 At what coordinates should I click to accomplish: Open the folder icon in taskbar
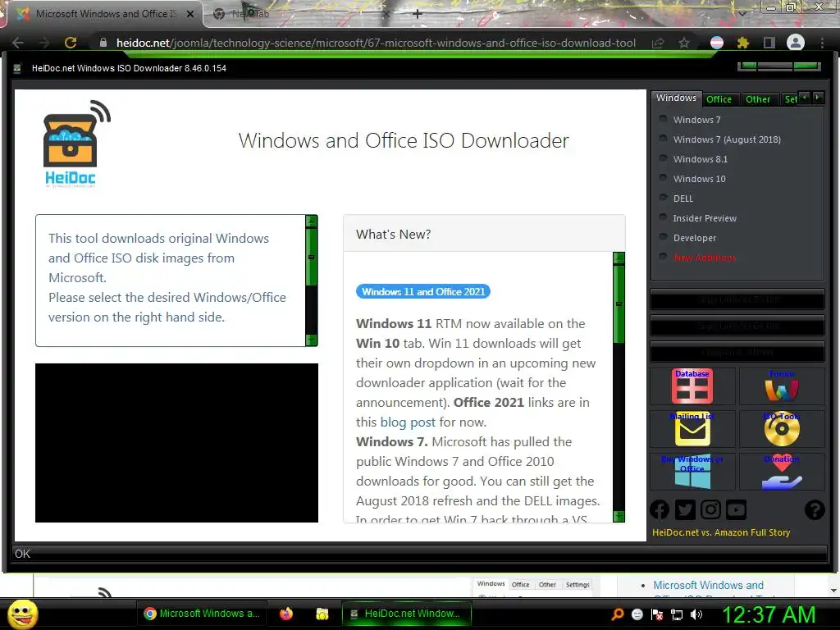tap(322, 614)
